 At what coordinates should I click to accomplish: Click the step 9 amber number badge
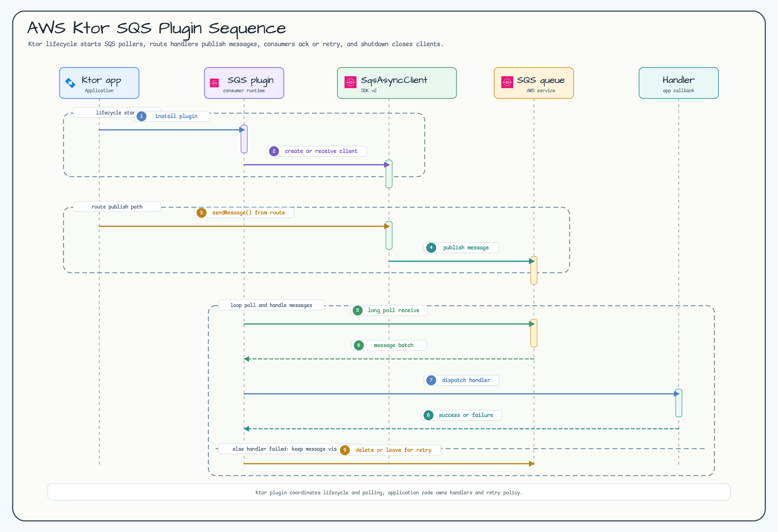click(x=345, y=450)
